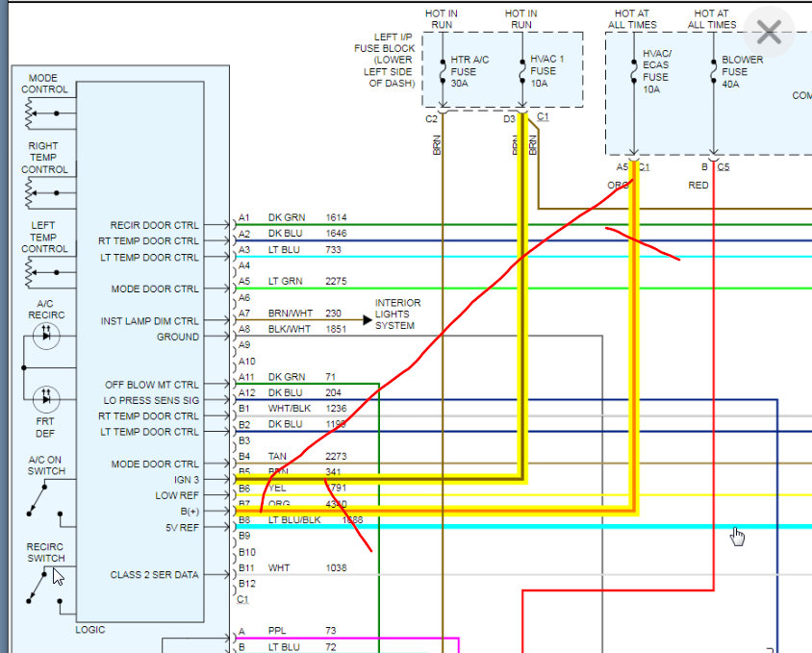The height and width of the screenshot is (653, 812).
Task: Click the LO PRESS SENS SIG label
Action: 151,400
